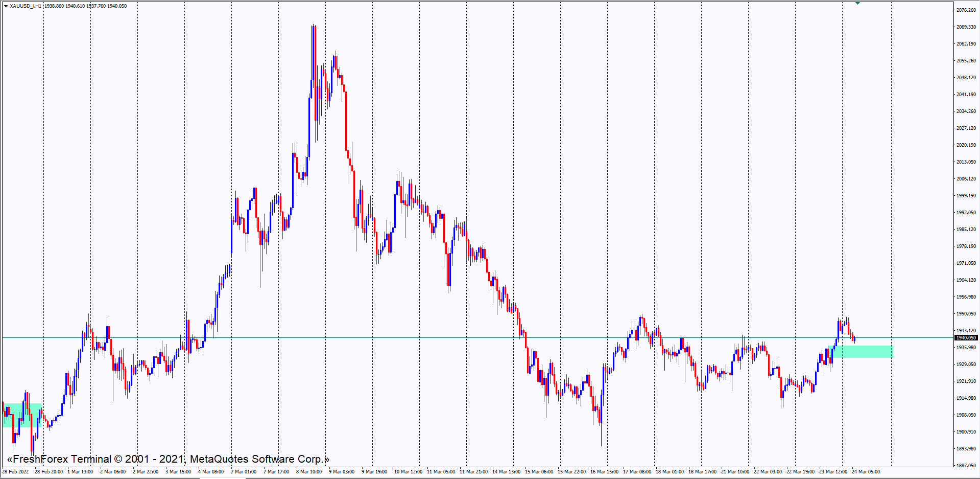980x479 pixels.
Task: Click the 1950.050 label on price scale
Action: (x=966, y=314)
